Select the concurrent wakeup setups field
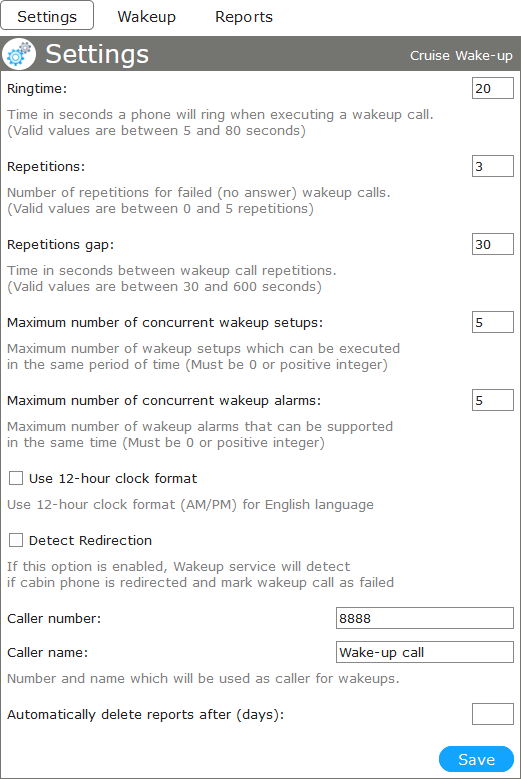Viewport: 521px width, 779px height. coord(493,322)
